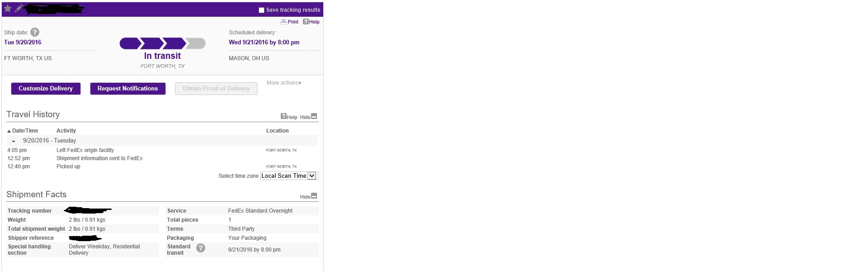This screenshot has height=271, width=868.
Task: Collapse 9/20/2016 Tuesday row
Action: [14, 141]
